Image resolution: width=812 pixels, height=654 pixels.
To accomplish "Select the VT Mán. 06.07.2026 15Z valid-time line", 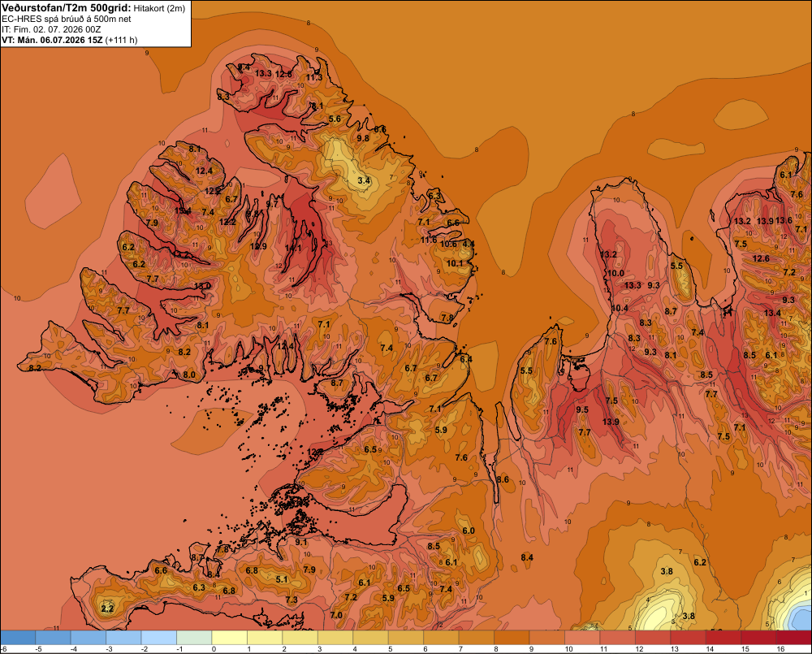I will click(x=69, y=40).
